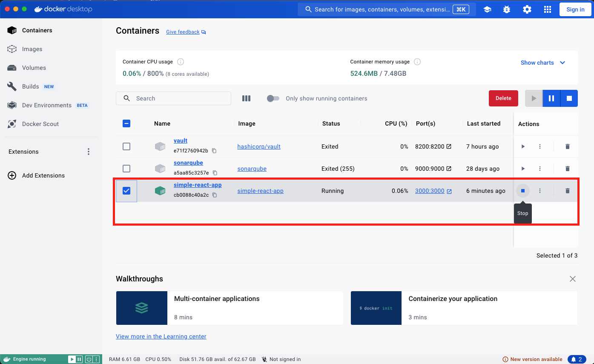
Task: Sort by Last started column
Action: [x=484, y=123]
